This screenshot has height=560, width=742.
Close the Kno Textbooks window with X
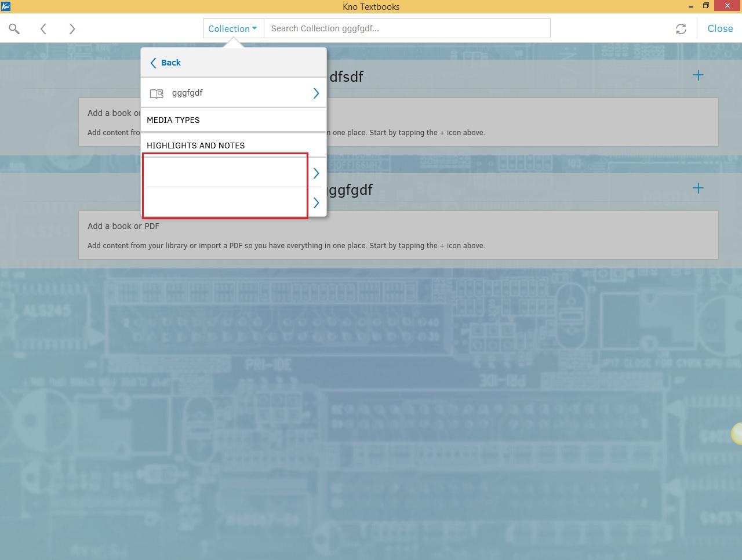(x=728, y=6)
